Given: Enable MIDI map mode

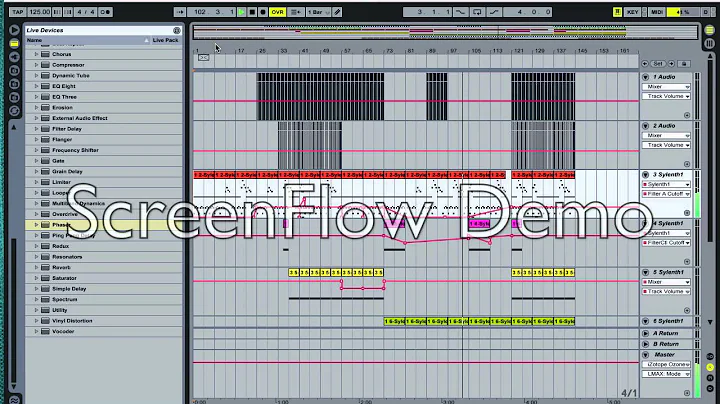Looking at the screenshot, I should click(x=657, y=12).
